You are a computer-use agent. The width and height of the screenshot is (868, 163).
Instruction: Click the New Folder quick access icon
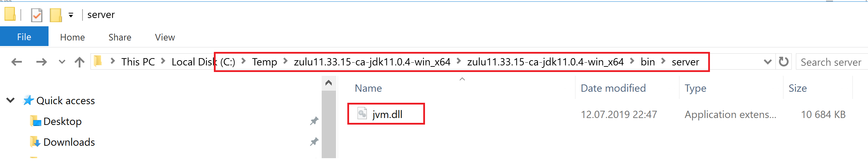tap(55, 15)
